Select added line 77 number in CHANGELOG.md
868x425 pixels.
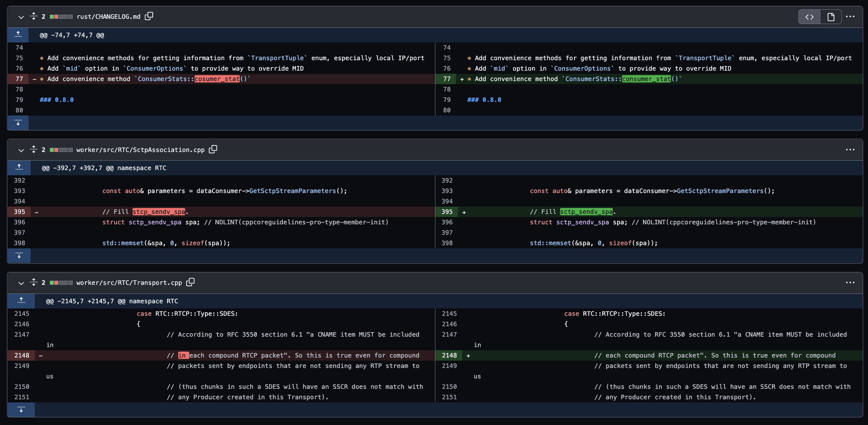[x=447, y=79]
